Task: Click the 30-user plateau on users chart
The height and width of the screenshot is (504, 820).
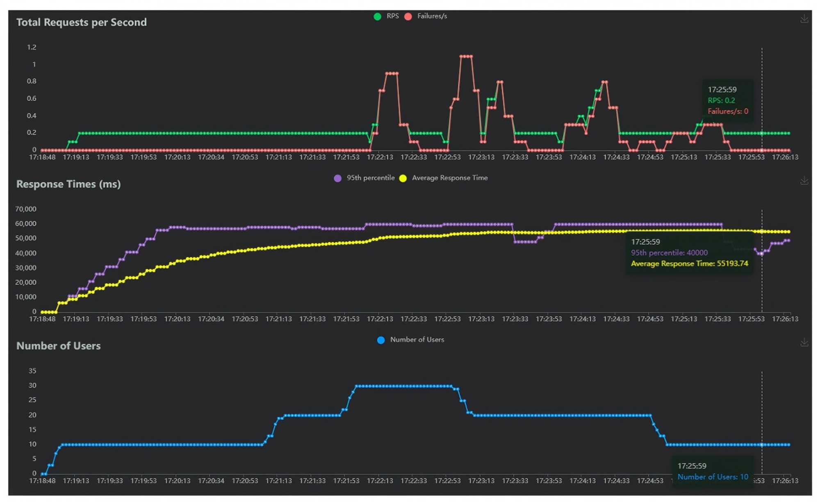Action: pos(404,386)
